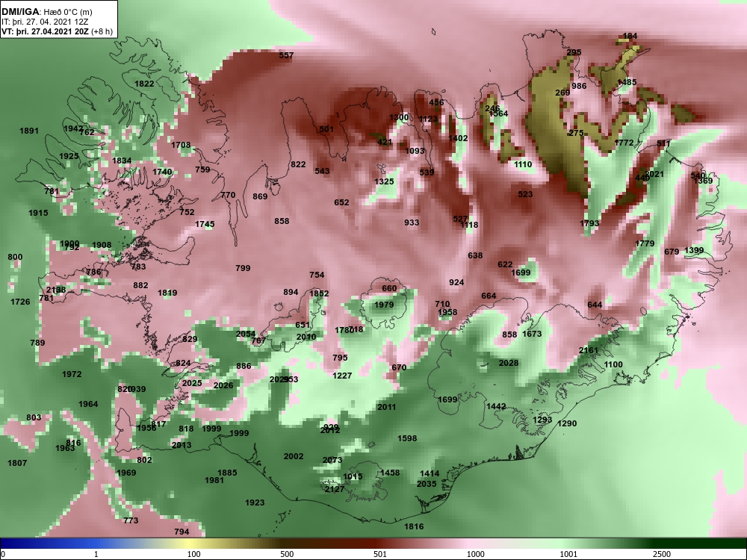Select the map value 894
Screen dimensions: 747x560
pos(291,293)
